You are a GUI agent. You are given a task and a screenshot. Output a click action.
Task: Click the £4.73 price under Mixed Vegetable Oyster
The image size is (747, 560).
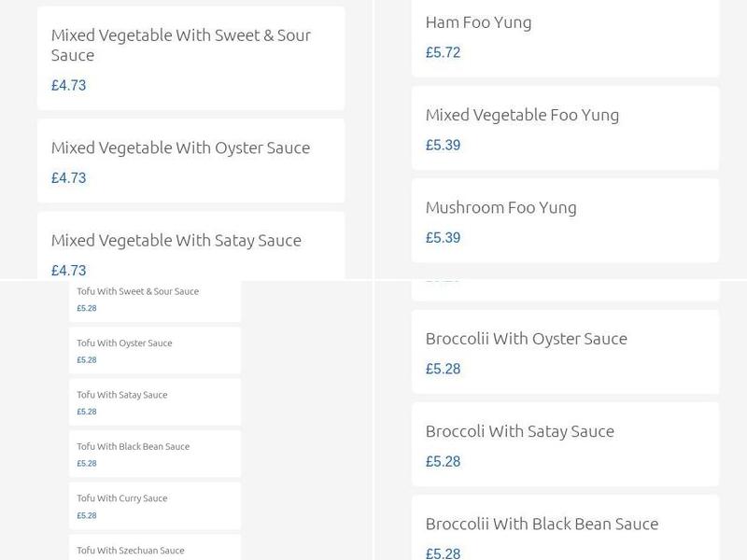coord(68,177)
